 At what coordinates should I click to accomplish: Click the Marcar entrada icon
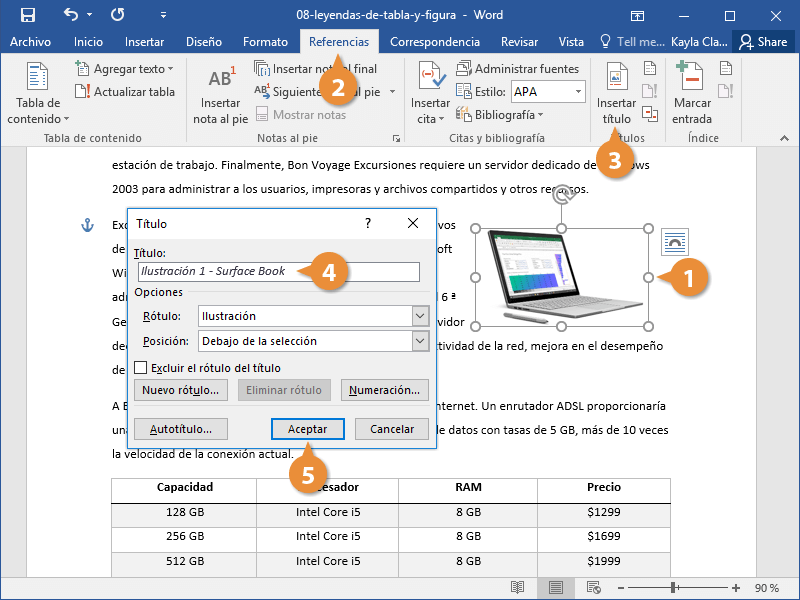pyautogui.click(x=691, y=78)
